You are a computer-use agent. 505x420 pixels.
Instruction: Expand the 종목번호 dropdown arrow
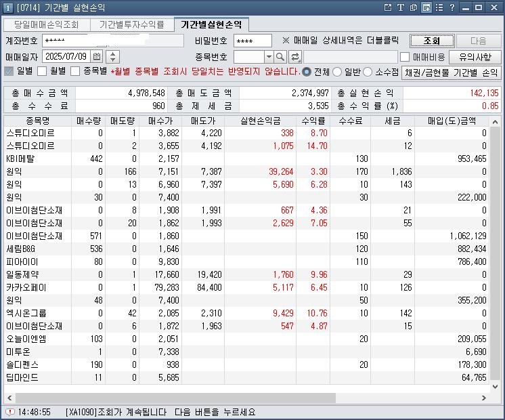[269, 57]
